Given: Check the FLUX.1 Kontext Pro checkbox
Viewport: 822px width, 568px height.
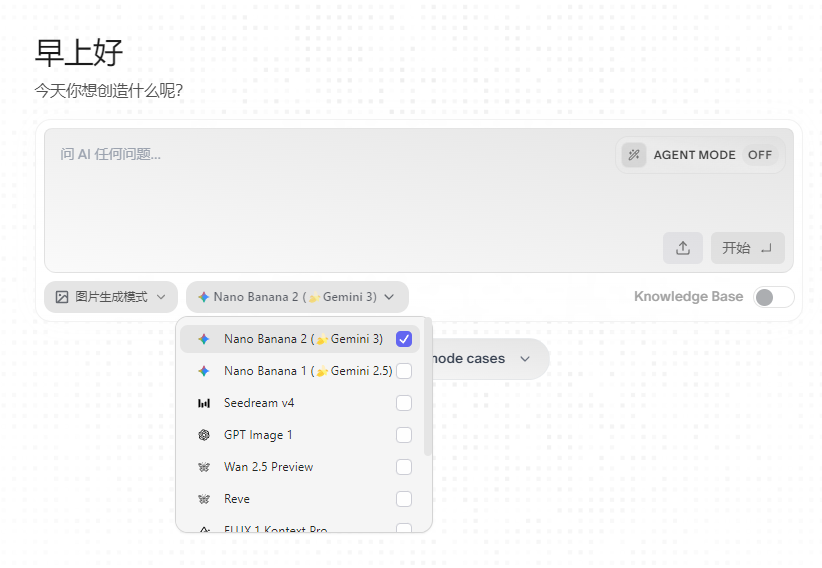Looking at the screenshot, I should (x=404, y=528).
